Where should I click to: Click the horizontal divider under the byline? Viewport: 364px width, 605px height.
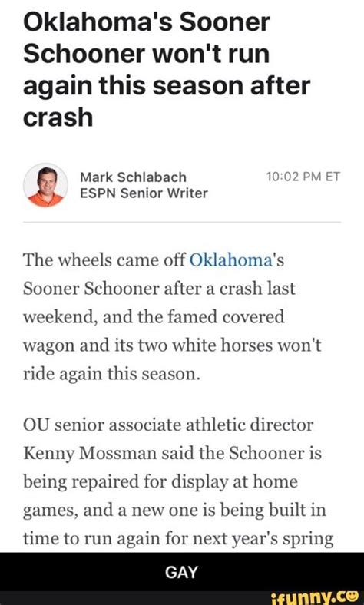point(182,222)
